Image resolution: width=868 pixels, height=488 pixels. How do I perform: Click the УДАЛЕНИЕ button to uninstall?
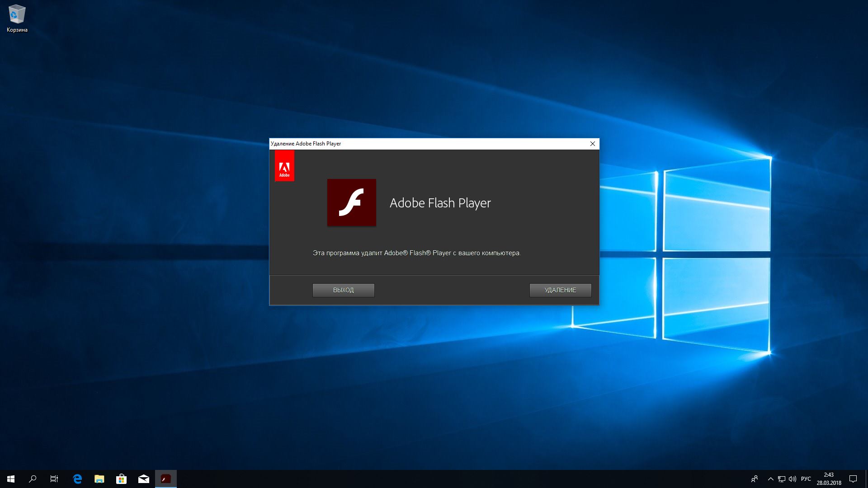[x=560, y=290]
